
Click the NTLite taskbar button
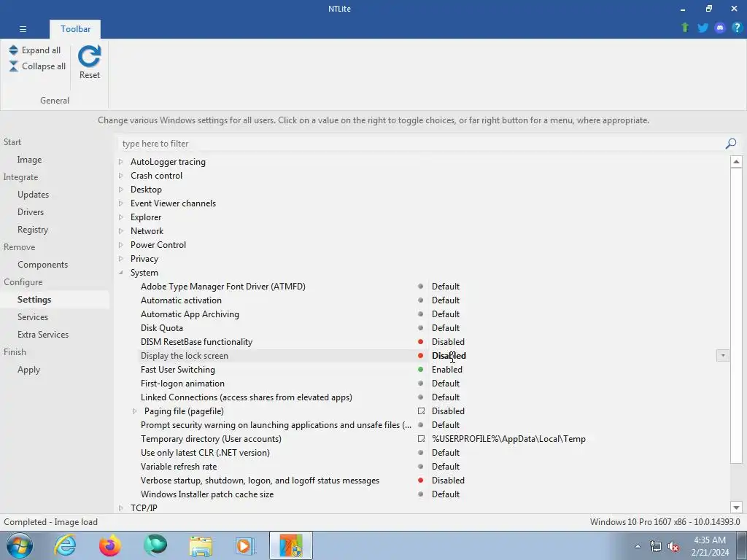(x=291, y=545)
